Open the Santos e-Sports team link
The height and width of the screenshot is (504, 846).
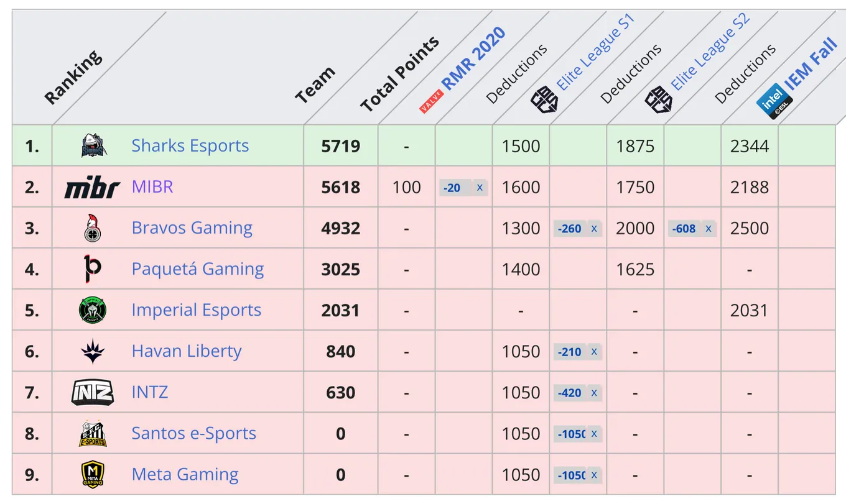pos(194,433)
